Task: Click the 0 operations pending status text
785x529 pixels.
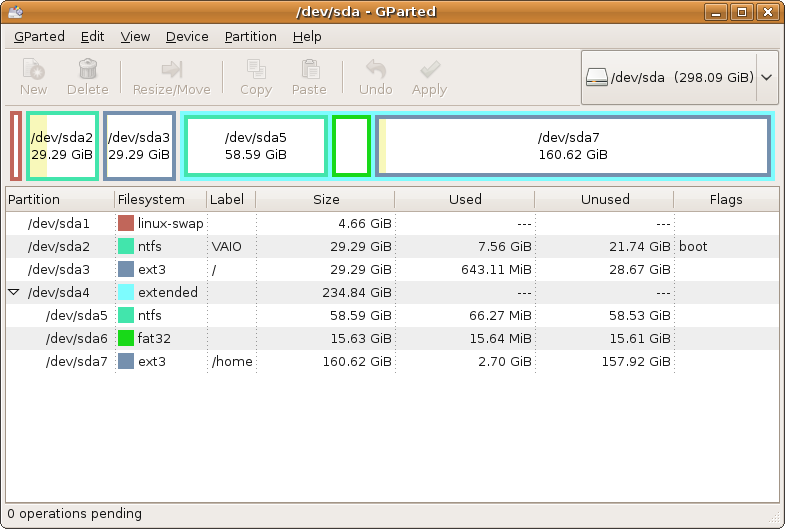Action: tap(75, 513)
